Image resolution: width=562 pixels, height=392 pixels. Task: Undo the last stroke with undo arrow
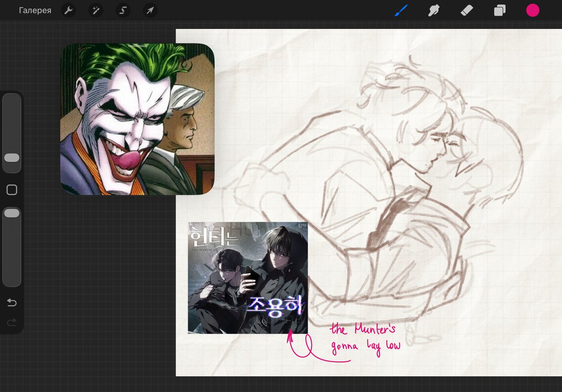coord(12,303)
